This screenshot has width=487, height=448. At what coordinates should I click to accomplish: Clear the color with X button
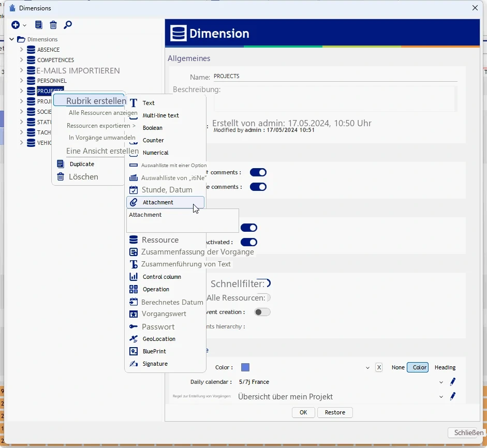pyautogui.click(x=379, y=367)
